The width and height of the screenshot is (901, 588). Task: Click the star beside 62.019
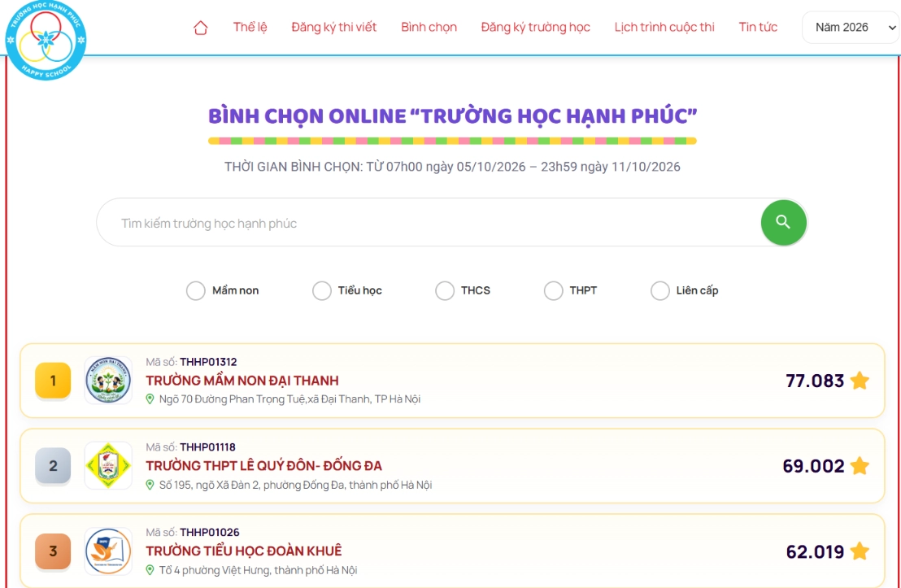[860, 551]
